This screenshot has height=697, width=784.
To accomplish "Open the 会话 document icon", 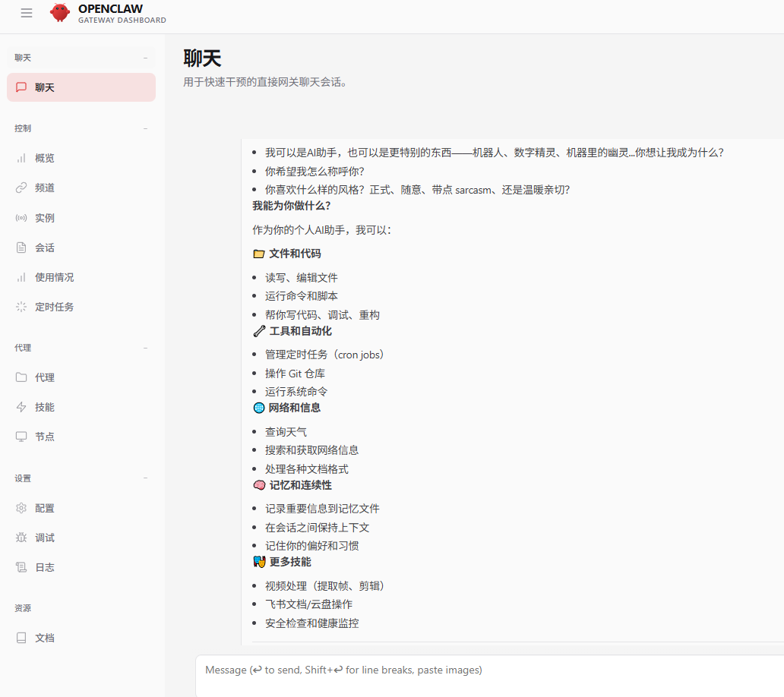I will [21, 248].
